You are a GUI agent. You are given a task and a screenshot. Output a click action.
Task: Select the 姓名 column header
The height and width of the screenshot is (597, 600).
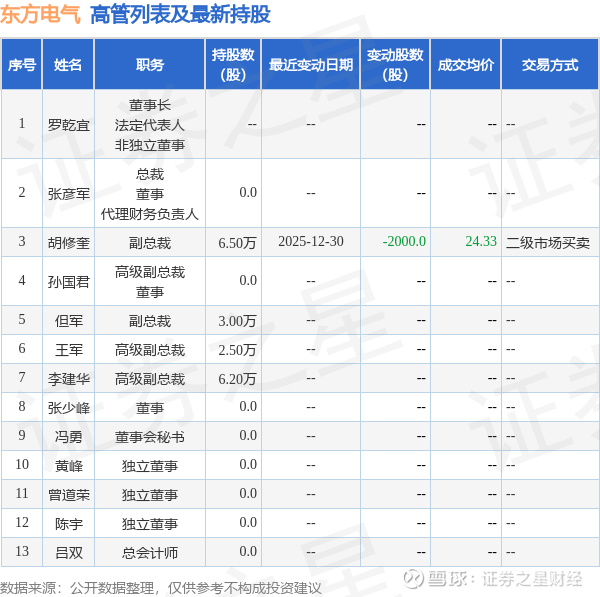68,65
